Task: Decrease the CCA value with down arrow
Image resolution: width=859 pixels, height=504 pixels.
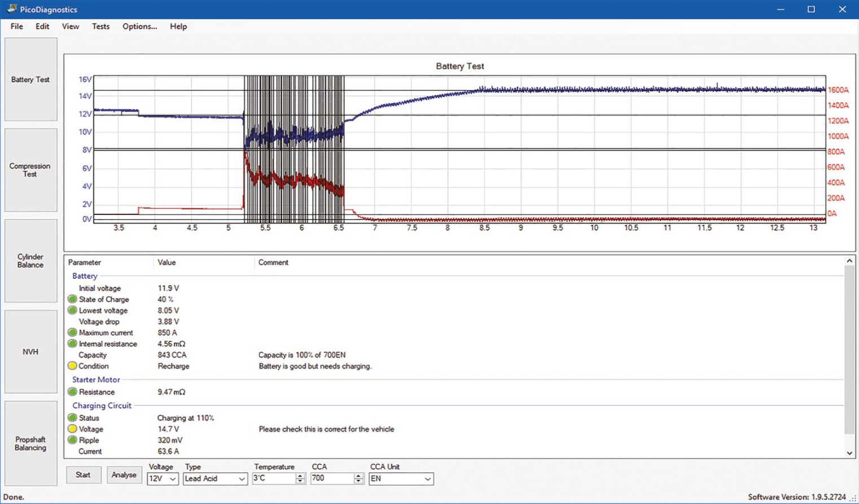Action: tap(358, 481)
